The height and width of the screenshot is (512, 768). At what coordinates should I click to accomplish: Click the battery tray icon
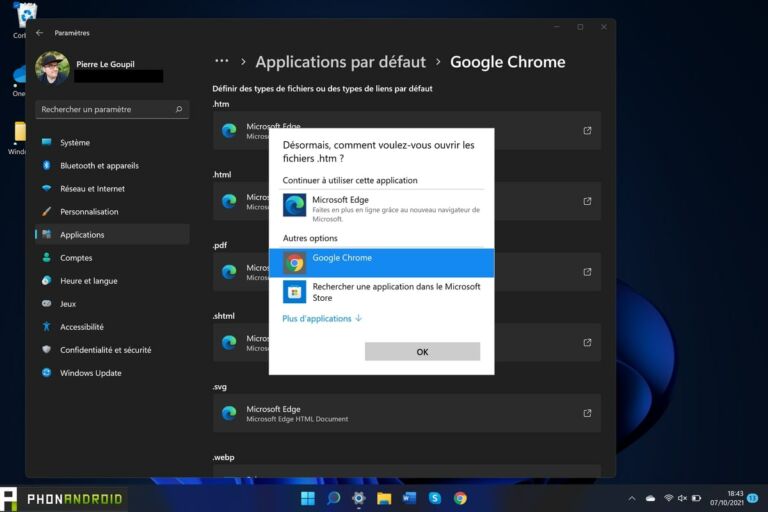696,498
